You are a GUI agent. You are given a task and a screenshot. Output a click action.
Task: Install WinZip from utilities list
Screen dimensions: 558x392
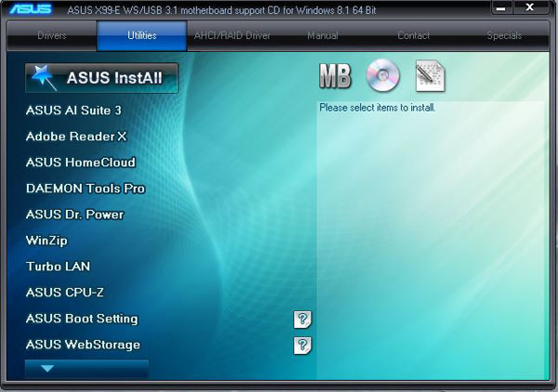[46, 241]
